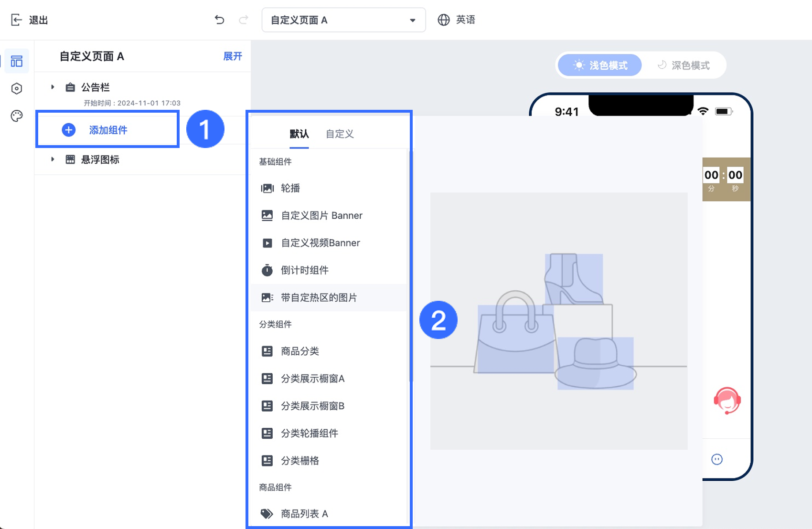
Task: Click the 展开 expand link
Action: pyautogui.click(x=233, y=56)
